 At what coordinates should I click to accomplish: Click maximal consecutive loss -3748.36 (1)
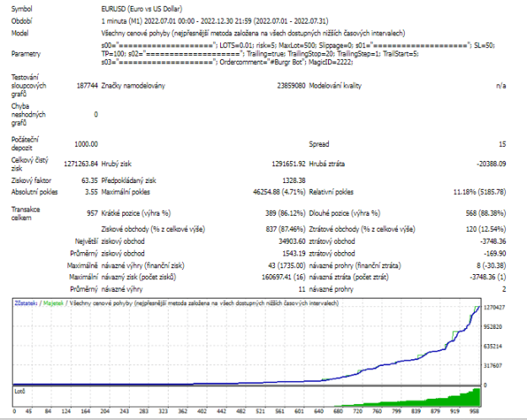[487, 277]
